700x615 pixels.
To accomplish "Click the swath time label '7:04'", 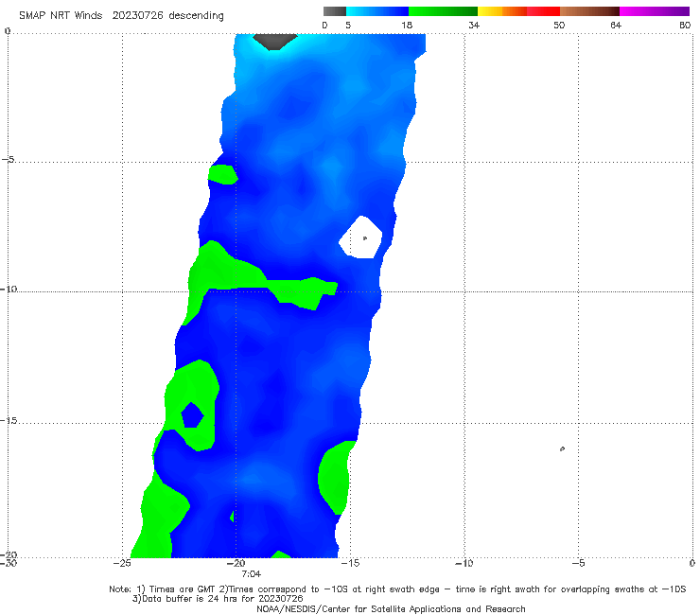I will tap(251, 574).
